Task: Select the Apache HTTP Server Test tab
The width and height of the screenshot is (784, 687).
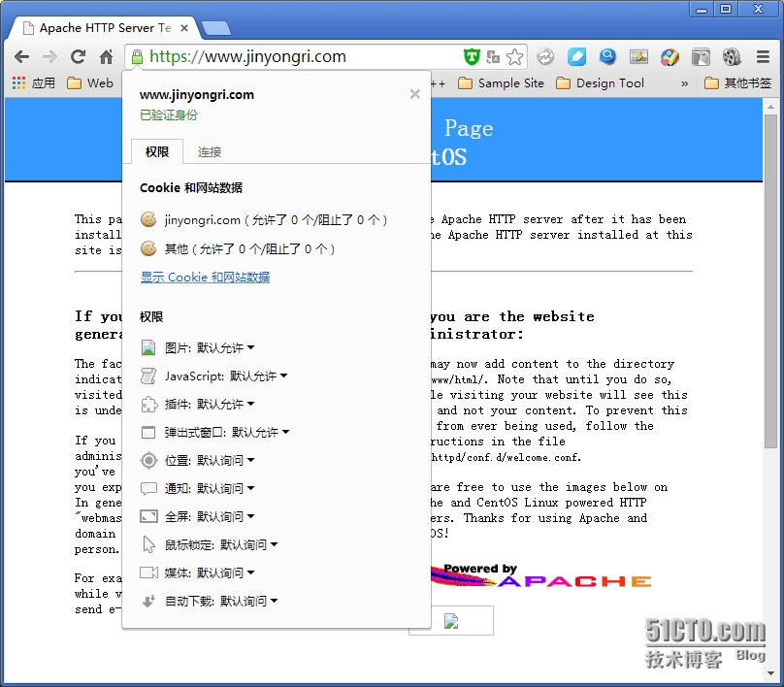Action: click(105, 28)
